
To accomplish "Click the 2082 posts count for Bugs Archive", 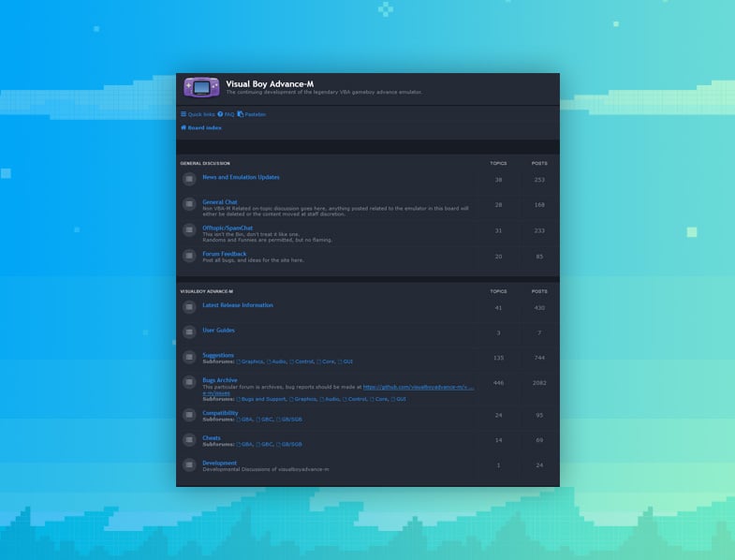I will click(539, 383).
